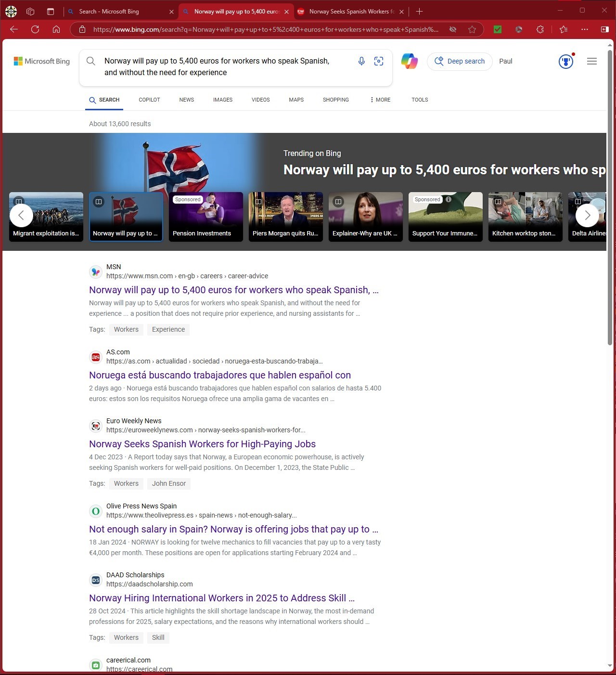
Task: Add this page to favorites with the star
Action: (x=472, y=29)
